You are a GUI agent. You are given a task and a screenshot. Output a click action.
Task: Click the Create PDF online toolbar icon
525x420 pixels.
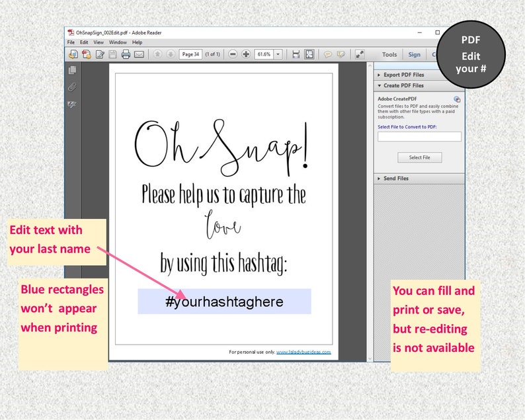87,54
